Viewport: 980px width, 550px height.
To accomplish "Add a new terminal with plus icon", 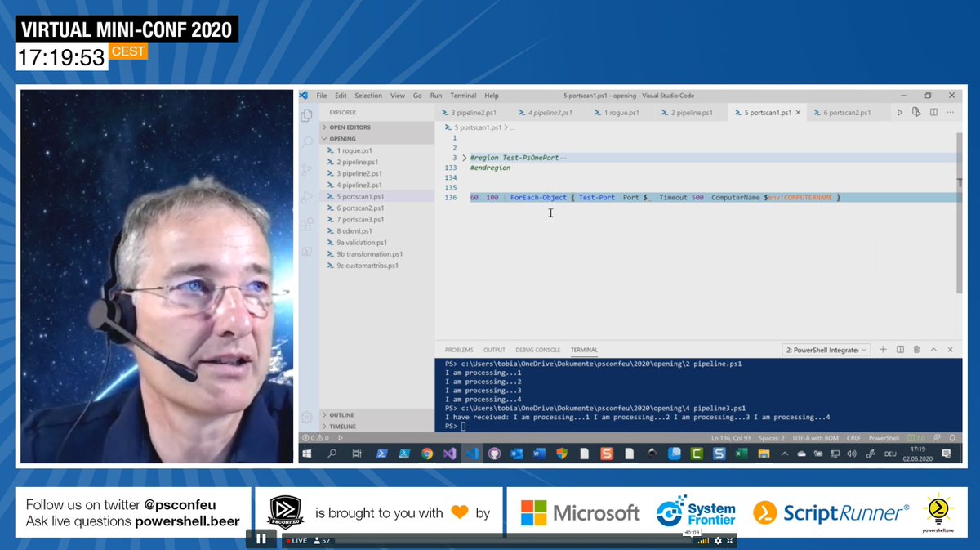I will (x=884, y=350).
